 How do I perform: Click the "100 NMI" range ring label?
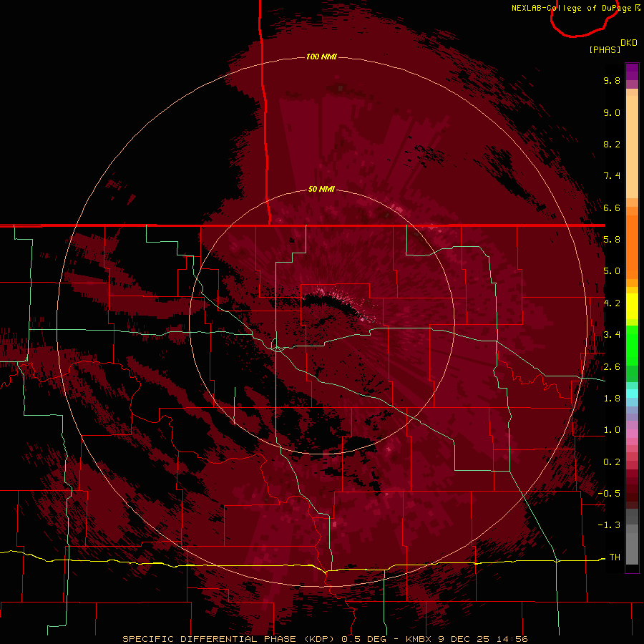(321, 57)
